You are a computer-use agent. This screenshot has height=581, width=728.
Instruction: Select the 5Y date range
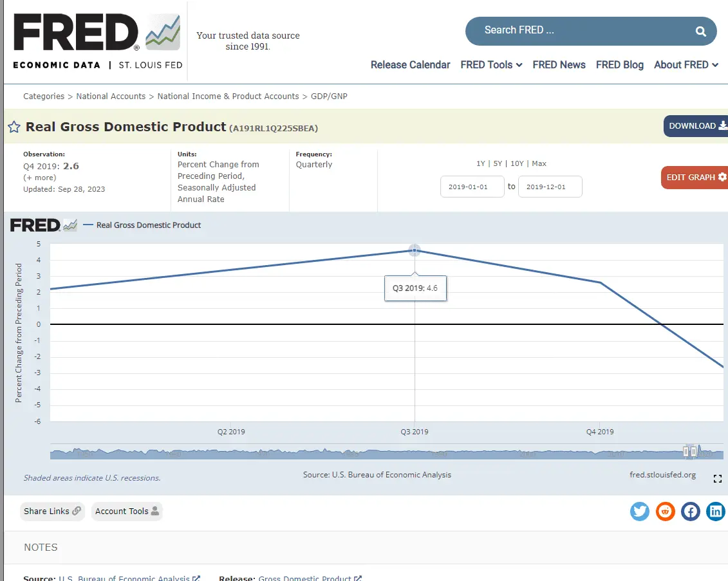click(496, 163)
